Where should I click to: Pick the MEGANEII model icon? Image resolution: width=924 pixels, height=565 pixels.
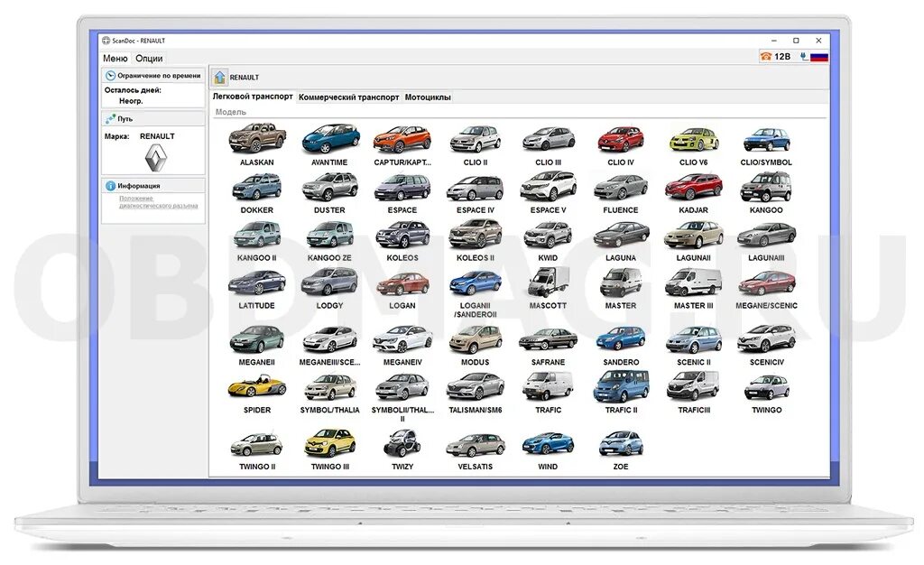[x=257, y=339]
